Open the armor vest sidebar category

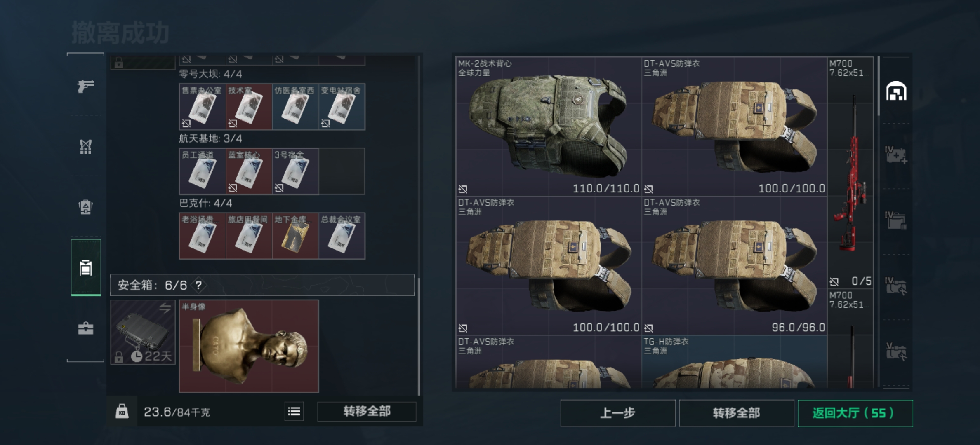click(85, 147)
